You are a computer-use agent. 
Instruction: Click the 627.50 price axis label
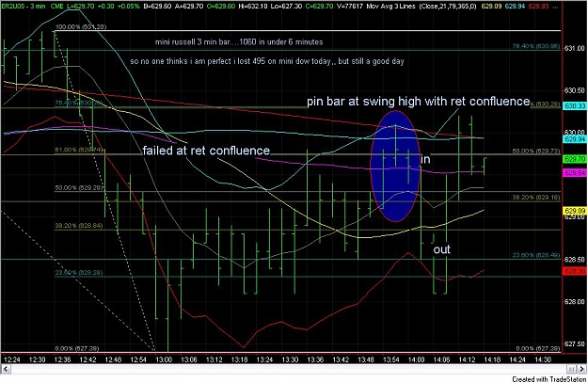pyautogui.click(x=575, y=344)
